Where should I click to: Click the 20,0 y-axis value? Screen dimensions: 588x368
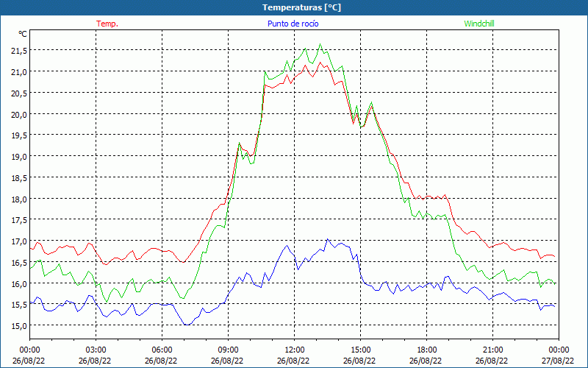pyautogui.click(x=19, y=114)
